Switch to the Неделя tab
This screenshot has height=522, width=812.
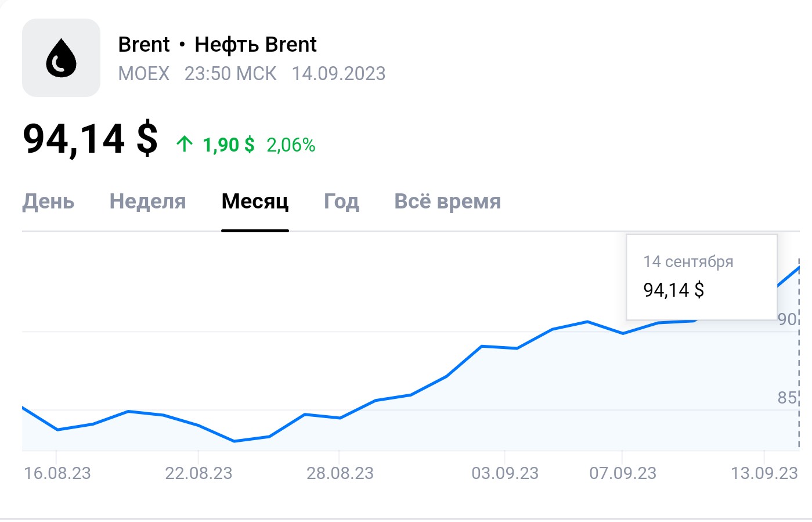147,201
